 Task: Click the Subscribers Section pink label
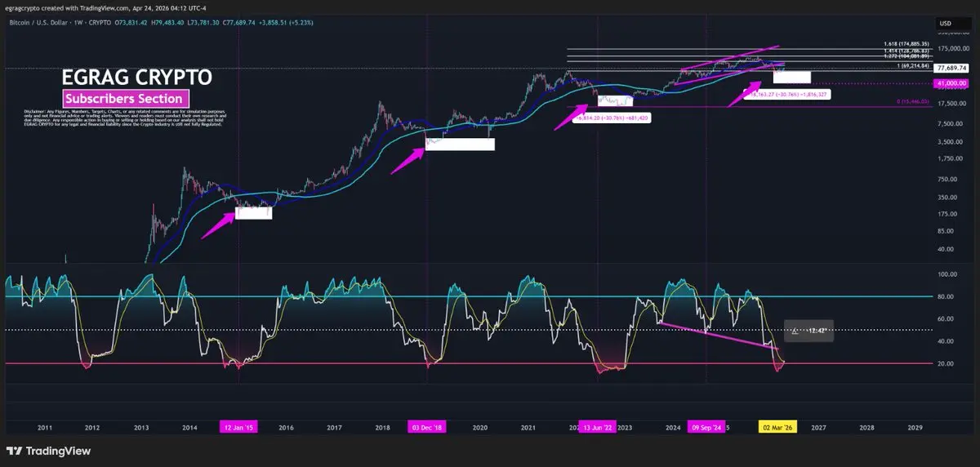(x=125, y=99)
